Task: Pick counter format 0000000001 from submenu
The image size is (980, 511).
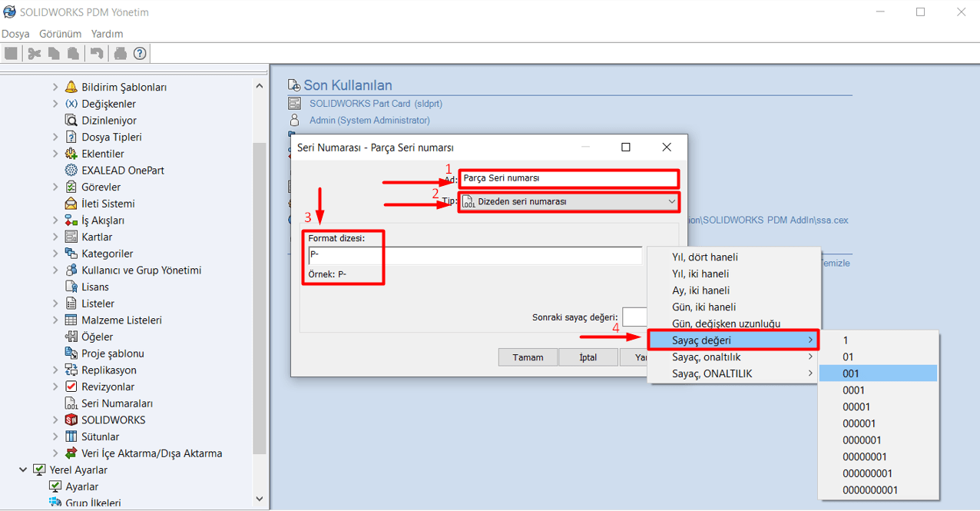Action: (879, 489)
